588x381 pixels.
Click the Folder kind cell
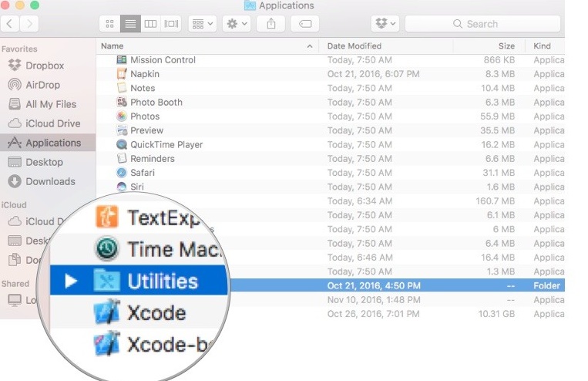pos(546,285)
